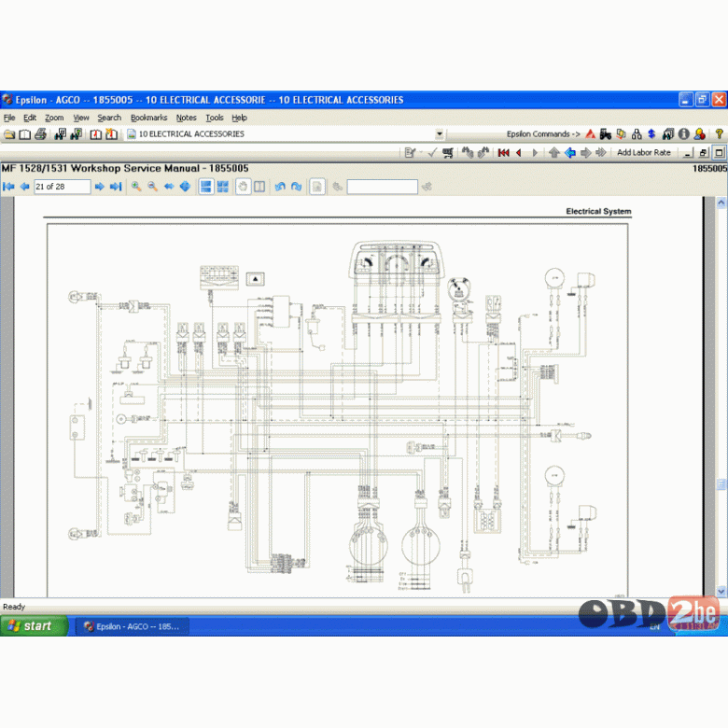Click the book with red bookmark icon

(x=95, y=134)
